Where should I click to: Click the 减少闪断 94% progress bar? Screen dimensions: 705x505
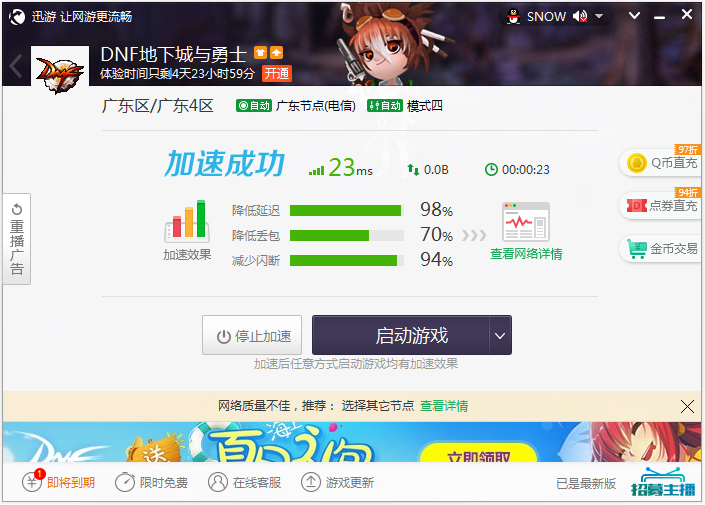pyautogui.click(x=347, y=260)
